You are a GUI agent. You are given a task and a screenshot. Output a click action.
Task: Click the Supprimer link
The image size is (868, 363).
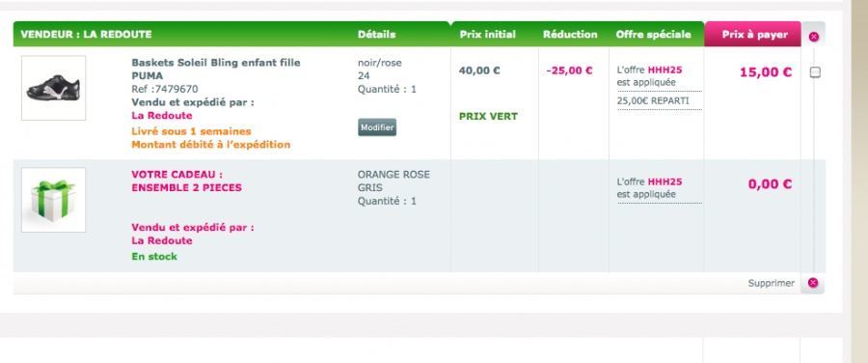tap(772, 283)
